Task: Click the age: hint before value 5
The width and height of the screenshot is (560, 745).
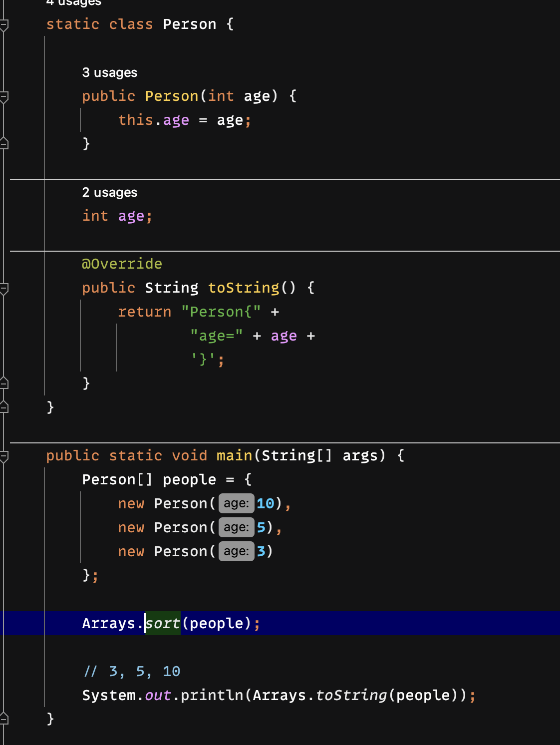Action: point(236,527)
